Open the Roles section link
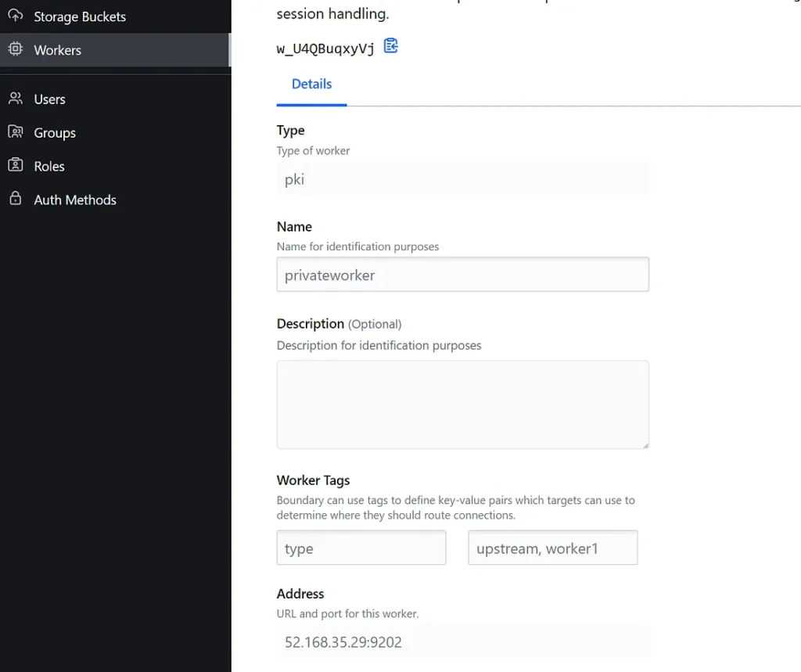 click(x=49, y=167)
